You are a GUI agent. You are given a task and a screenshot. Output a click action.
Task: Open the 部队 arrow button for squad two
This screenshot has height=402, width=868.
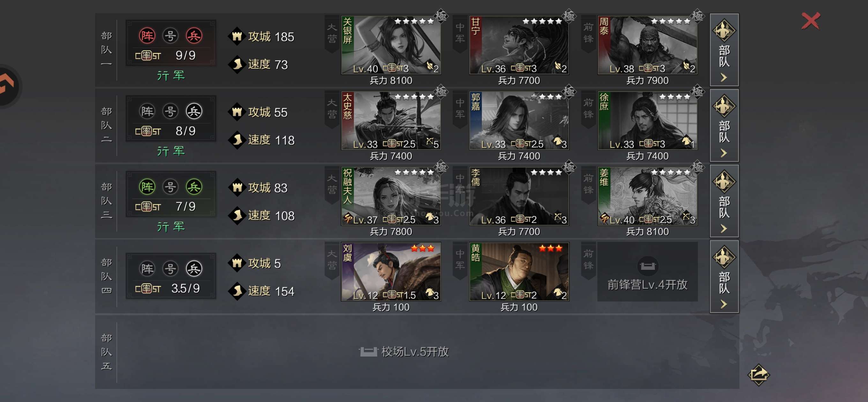coord(724,125)
